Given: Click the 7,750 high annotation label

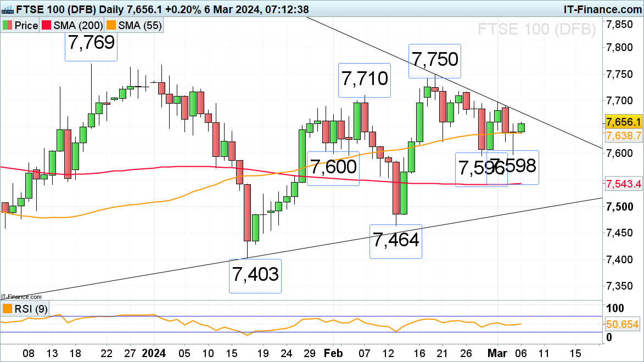Looking at the screenshot, I should (x=435, y=60).
